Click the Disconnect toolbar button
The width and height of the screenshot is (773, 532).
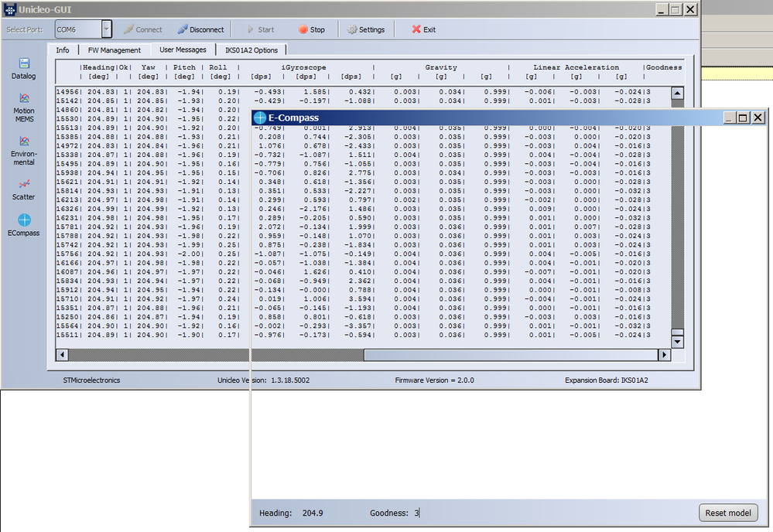click(200, 29)
